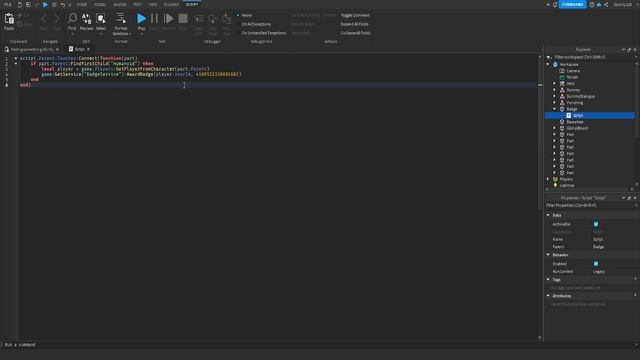Click the Resume test button
The height and width of the screenshot is (360, 640).
point(168,18)
